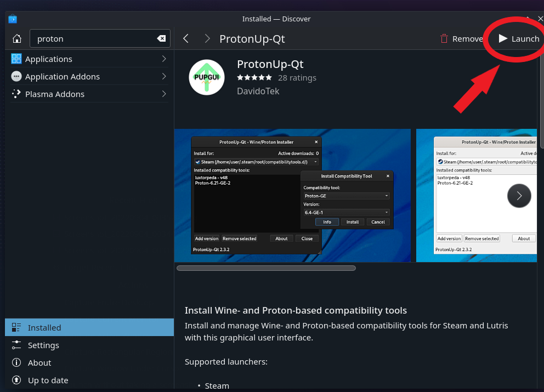Image resolution: width=544 pixels, height=392 pixels.
Task: Expand Plasma Addons chevron
Action: [x=164, y=94]
